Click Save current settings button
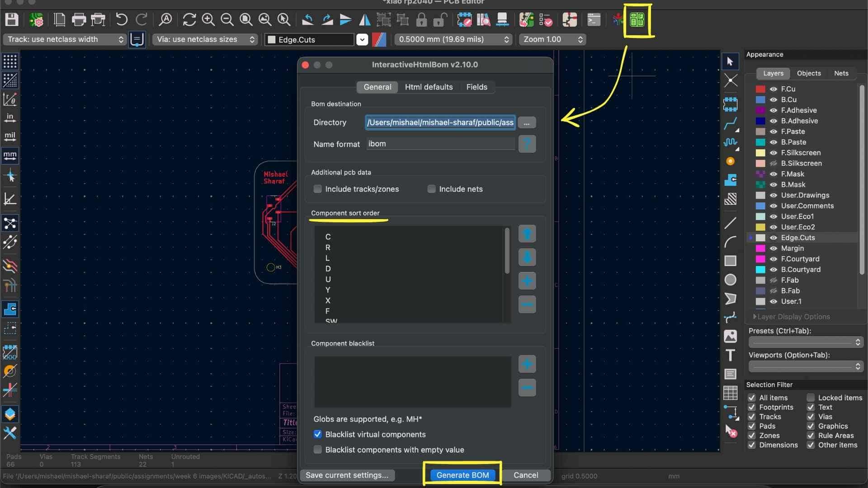The image size is (868, 488). pos(347,475)
